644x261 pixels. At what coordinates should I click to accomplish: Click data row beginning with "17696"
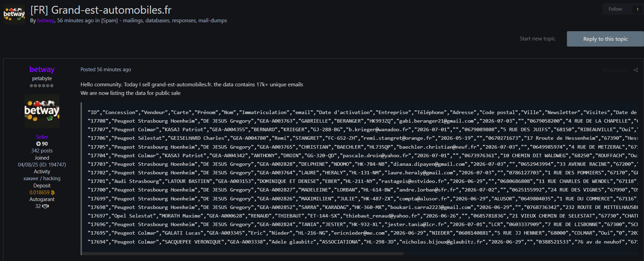click(362, 224)
